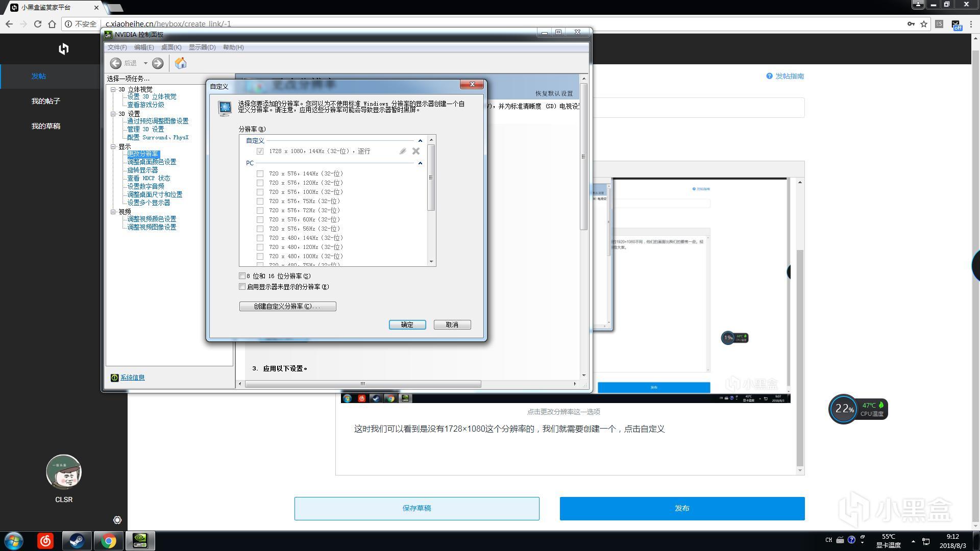Click 恢复默认设置 in NVIDIA panel
Viewport: 980px width, 551px height.
click(554, 93)
